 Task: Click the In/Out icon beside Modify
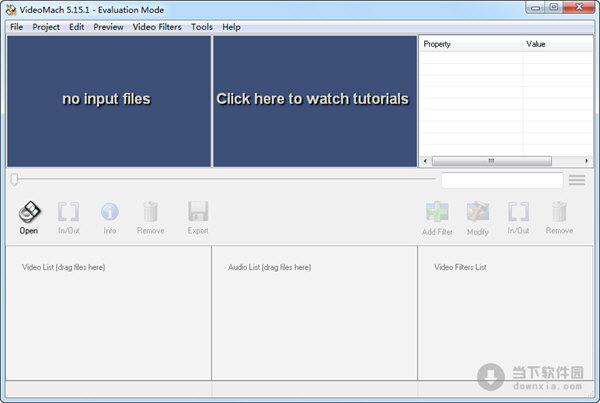[518, 212]
